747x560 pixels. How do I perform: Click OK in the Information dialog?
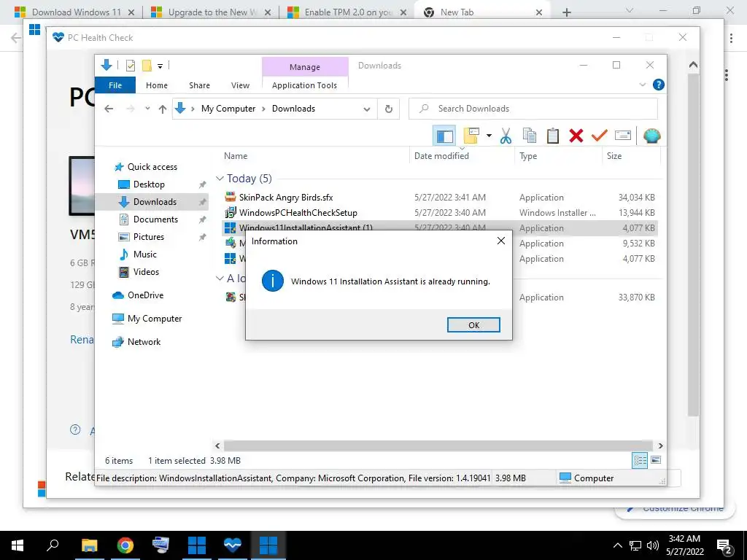pos(473,324)
